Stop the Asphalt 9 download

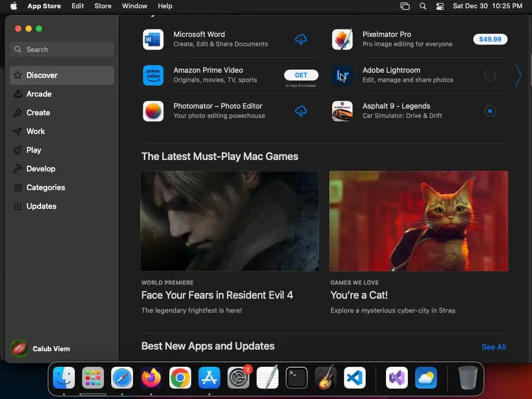490,111
